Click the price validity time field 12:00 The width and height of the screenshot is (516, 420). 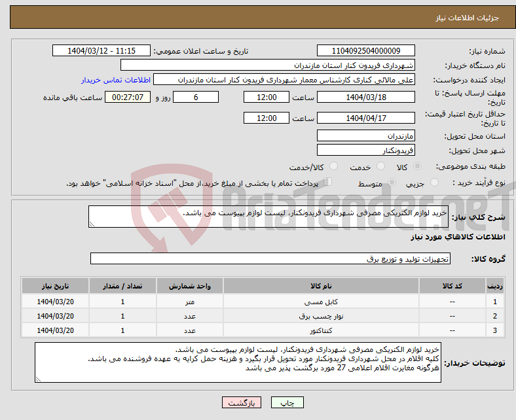(267, 118)
